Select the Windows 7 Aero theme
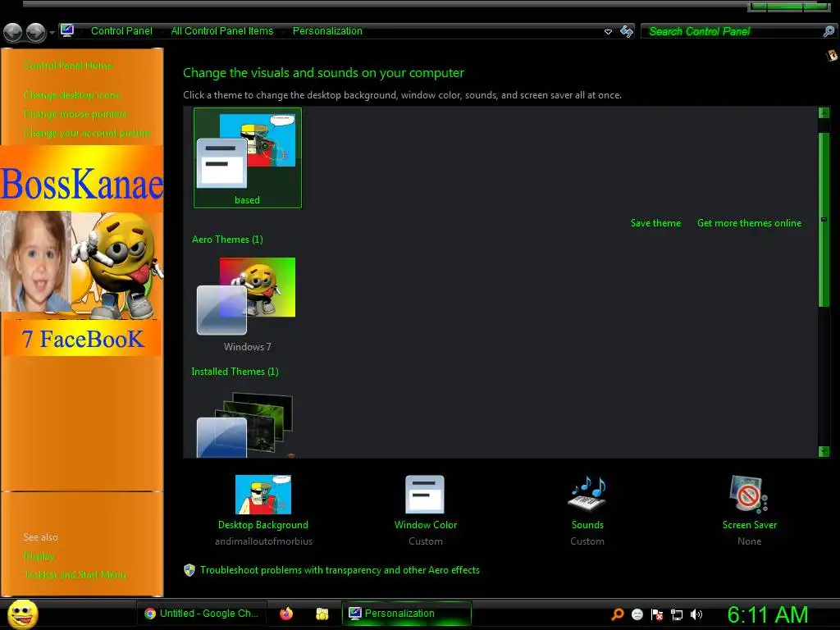 (x=248, y=304)
